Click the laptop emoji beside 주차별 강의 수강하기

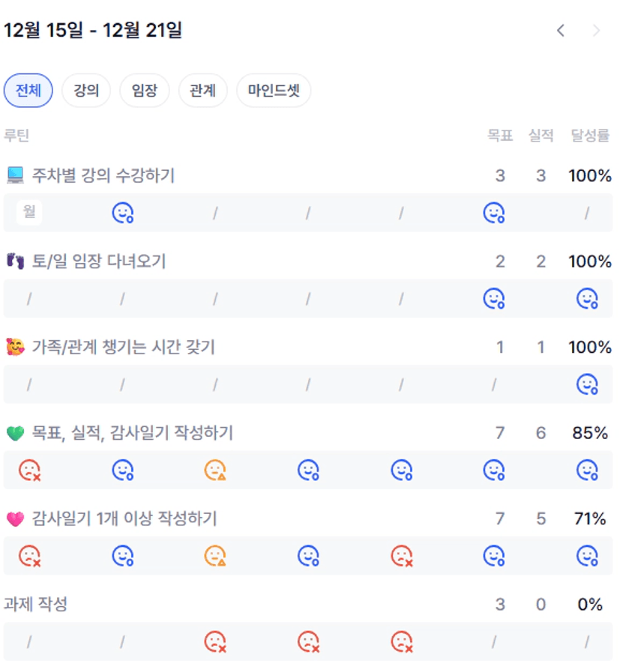tap(15, 175)
